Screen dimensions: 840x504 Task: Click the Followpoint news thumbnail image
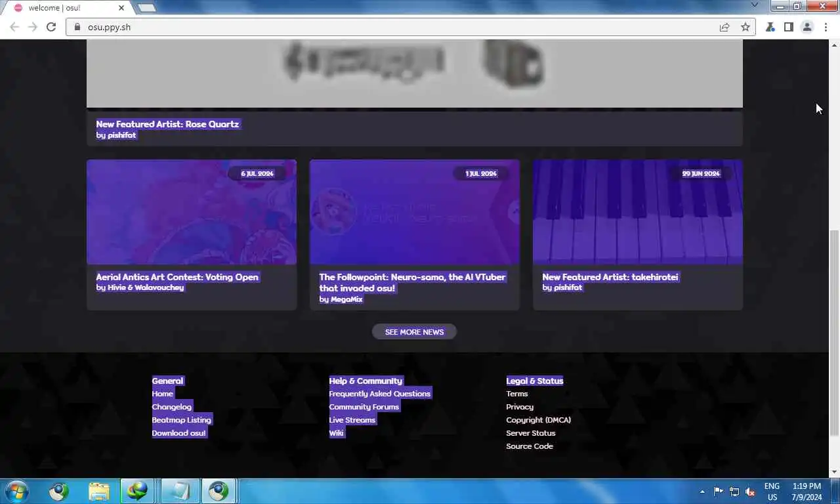click(x=415, y=212)
